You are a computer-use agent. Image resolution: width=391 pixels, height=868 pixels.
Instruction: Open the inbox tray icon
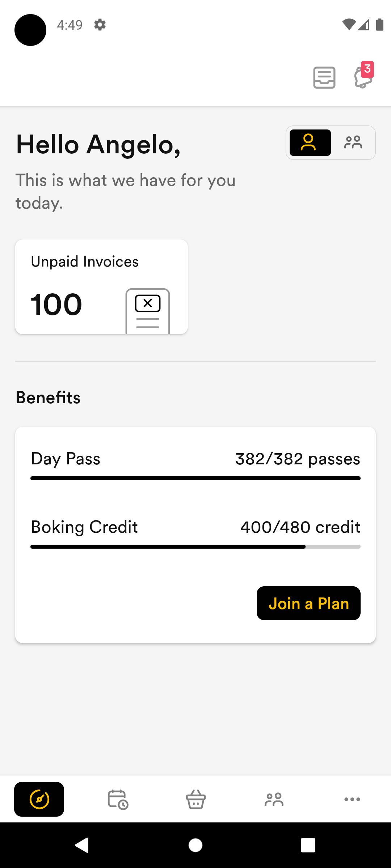point(324,77)
